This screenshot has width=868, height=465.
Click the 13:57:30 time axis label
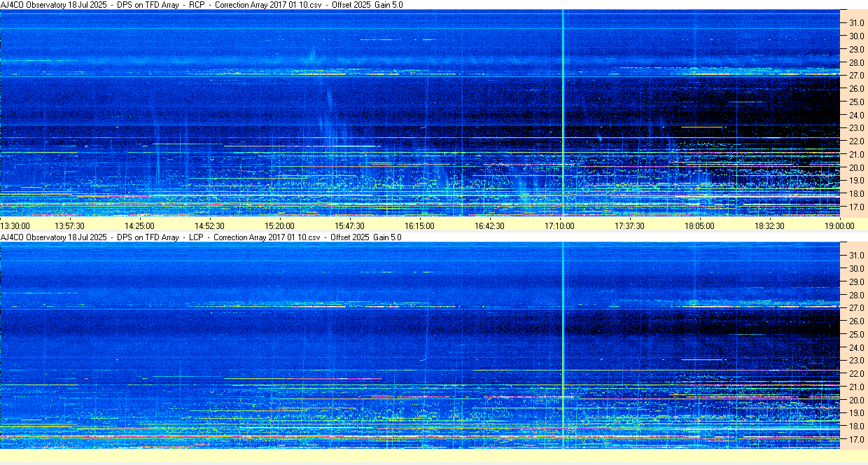pyautogui.click(x=70, y=225)
